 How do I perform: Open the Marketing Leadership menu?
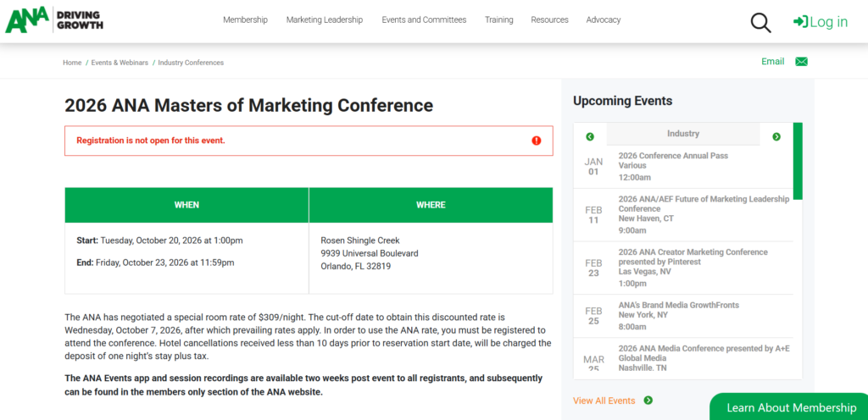325,19
